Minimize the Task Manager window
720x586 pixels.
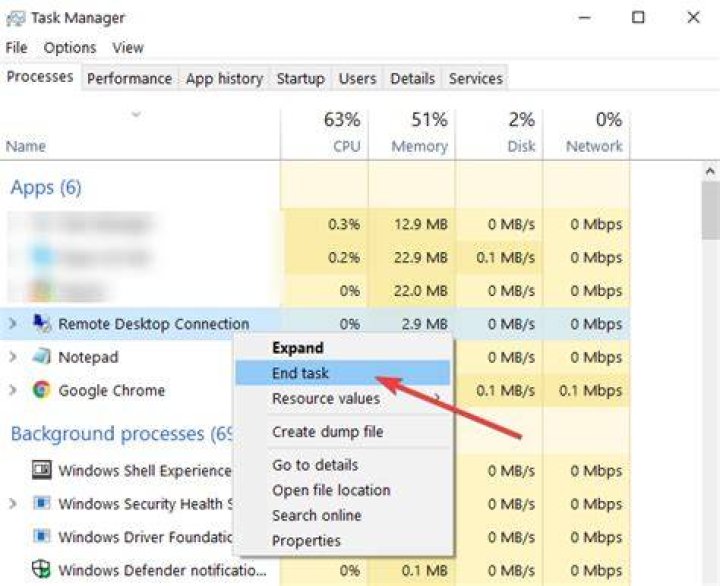[x=584, y=17]
